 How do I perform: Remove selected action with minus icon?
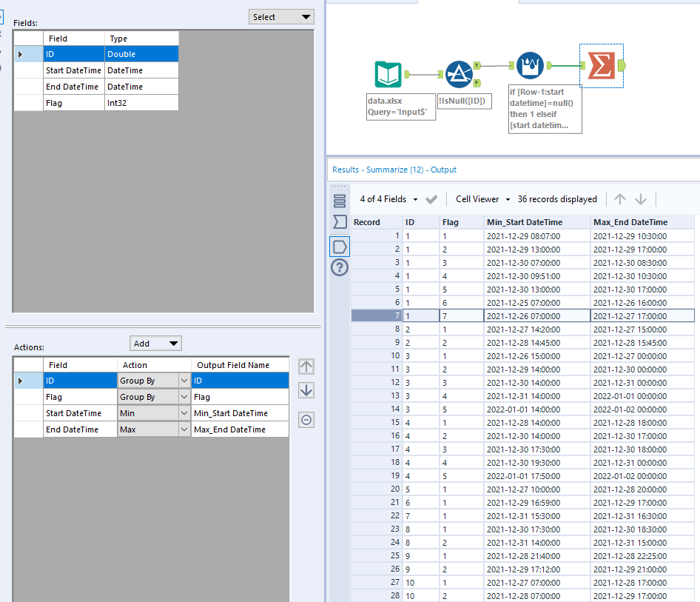(x=306, y=420)
